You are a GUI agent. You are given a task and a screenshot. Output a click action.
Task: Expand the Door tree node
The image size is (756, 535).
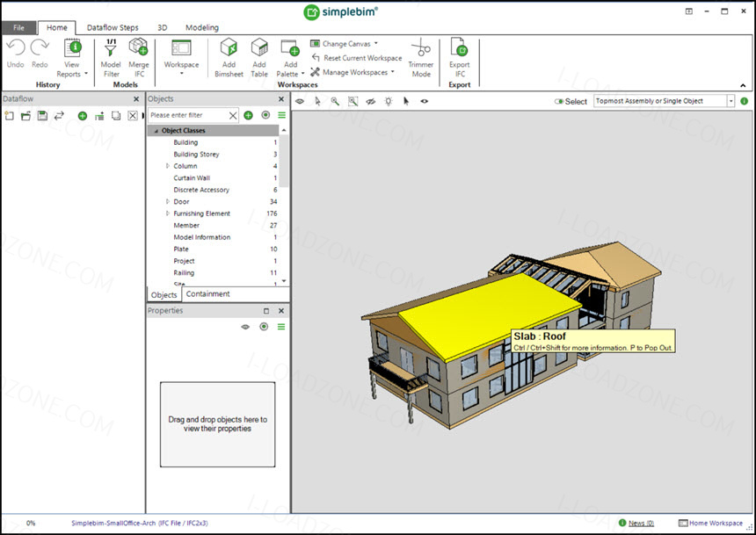168,201
